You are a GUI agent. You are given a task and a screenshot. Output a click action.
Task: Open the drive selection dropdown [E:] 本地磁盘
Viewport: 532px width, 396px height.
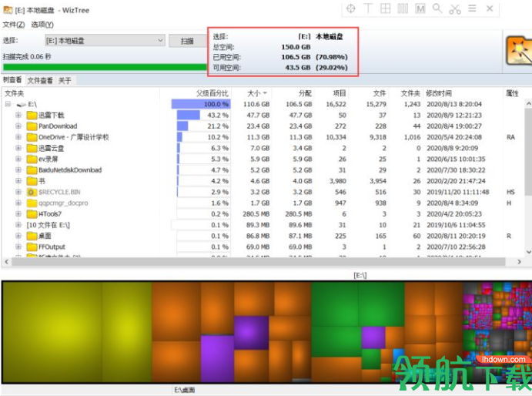pyautogui.click(x=105, y=41)
